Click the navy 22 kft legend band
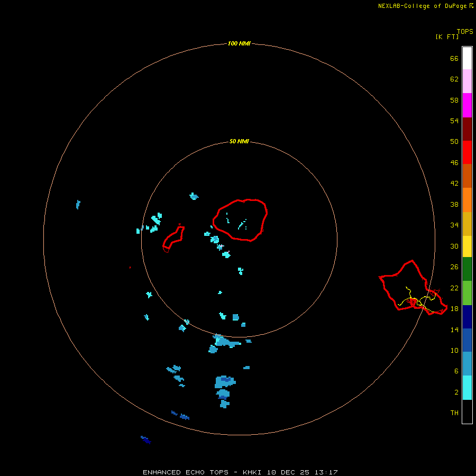The height and width of the screenshot is (476, 476). pyautogui.click(x=467, y=317)
